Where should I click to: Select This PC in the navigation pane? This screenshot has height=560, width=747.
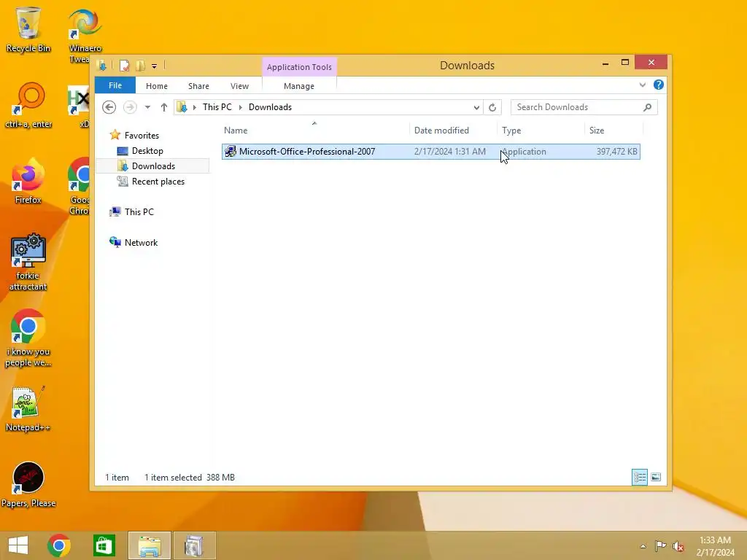139,212
